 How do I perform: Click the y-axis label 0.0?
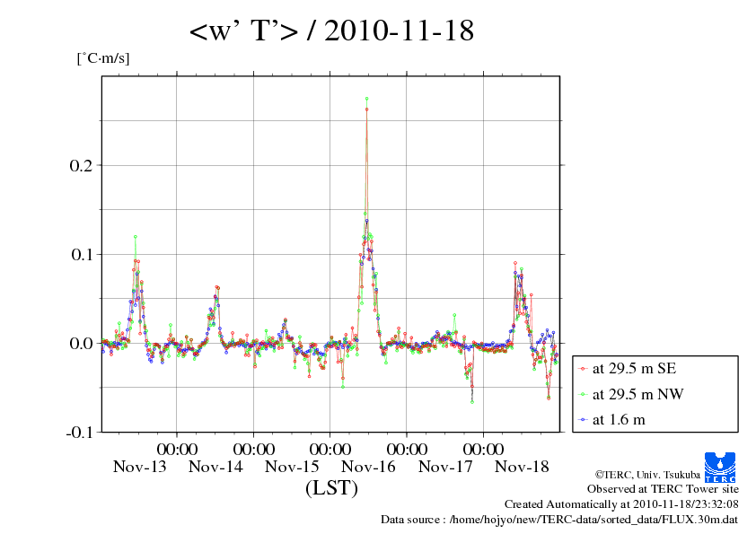[x=81, y=343]
